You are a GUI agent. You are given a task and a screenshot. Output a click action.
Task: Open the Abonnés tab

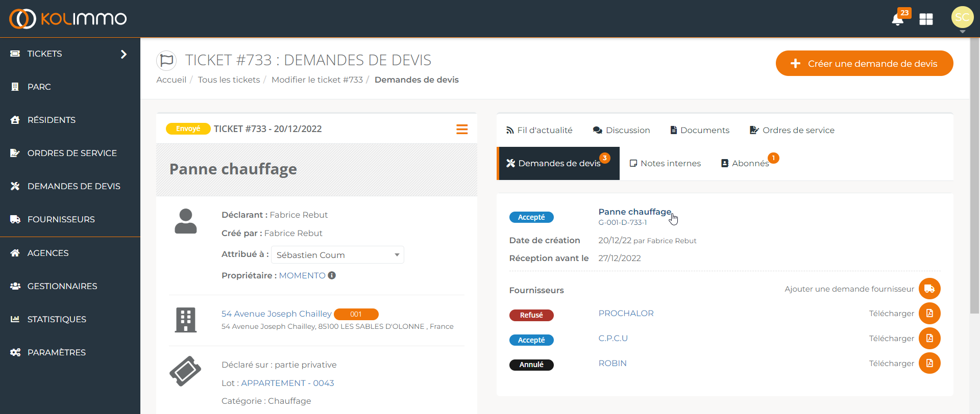pos(745,163)
